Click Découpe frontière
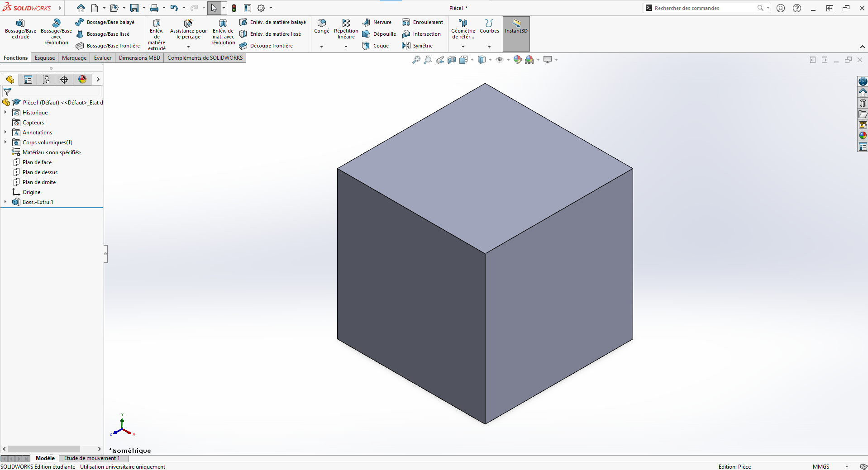This screenshot has height=470, width=868. click(266, 46)
